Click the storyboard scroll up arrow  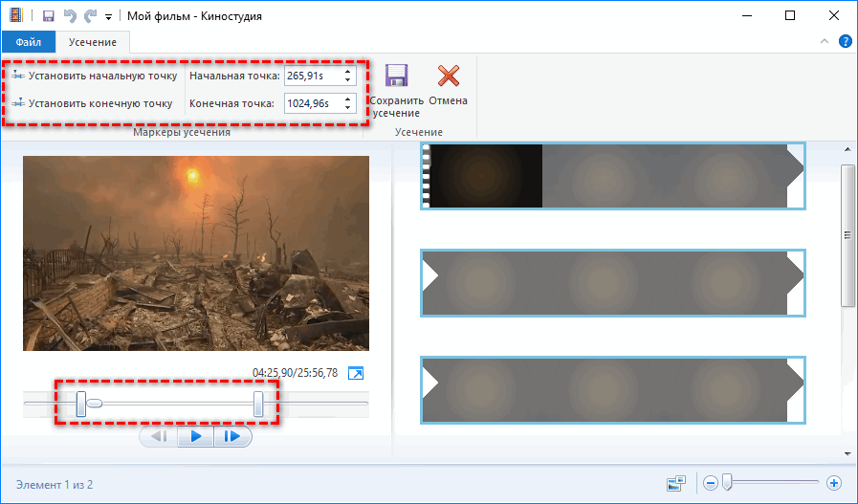[x=847, y=149]
